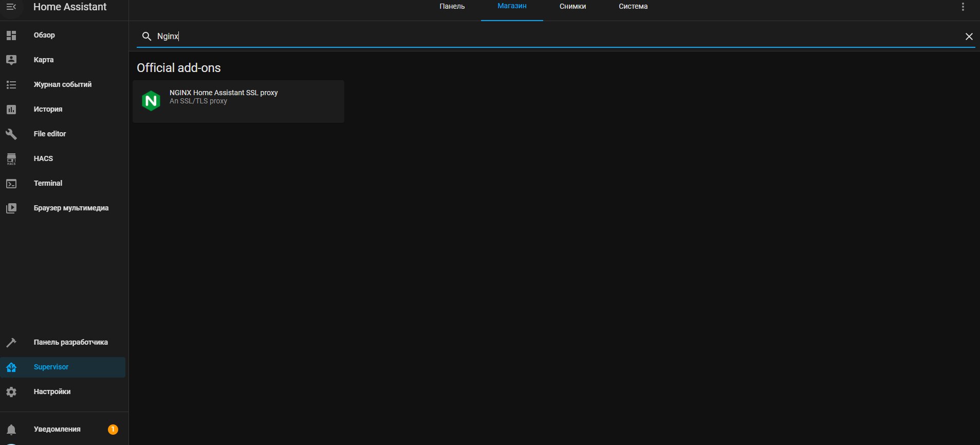Click the Журнал событий list icon
The width and height of the screenshot is (980, 445).
11,84
